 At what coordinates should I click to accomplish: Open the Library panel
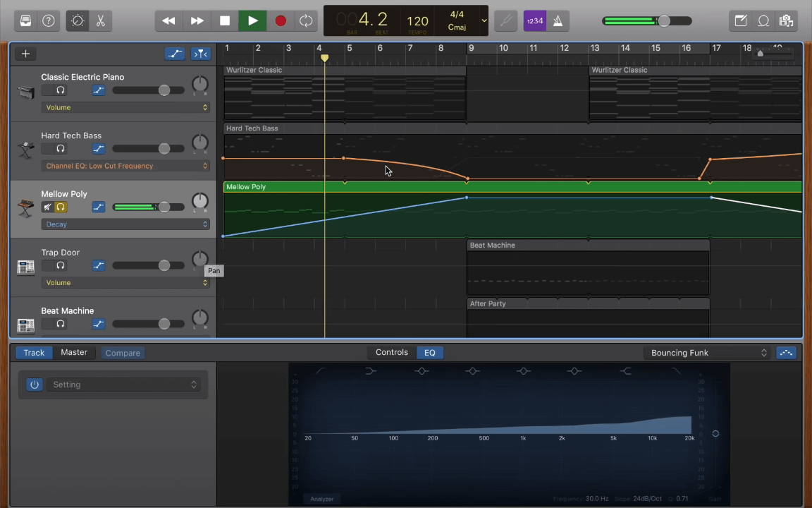pos(25,20)
